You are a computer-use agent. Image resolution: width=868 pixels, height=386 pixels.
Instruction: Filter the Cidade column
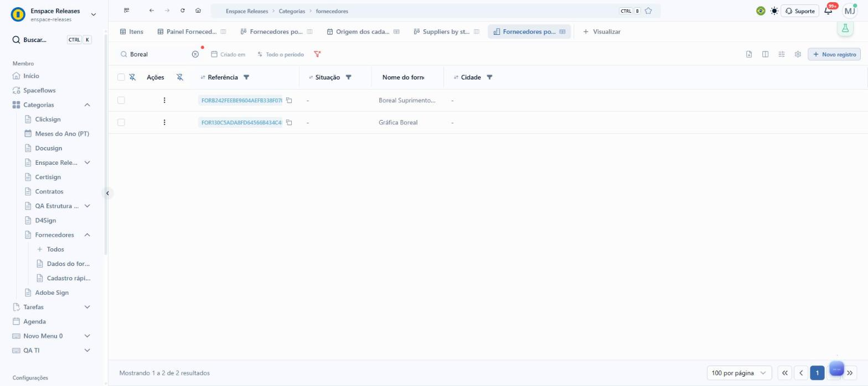click(489, 77)
